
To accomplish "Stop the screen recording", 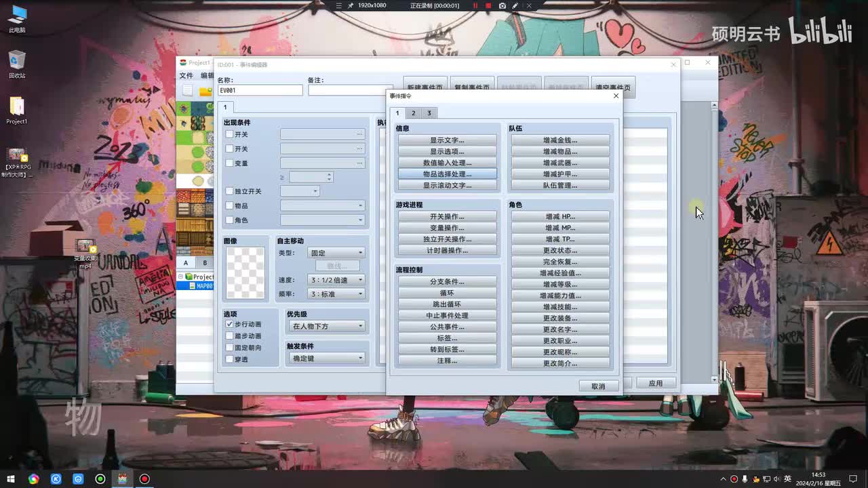I will click(488, 5).
